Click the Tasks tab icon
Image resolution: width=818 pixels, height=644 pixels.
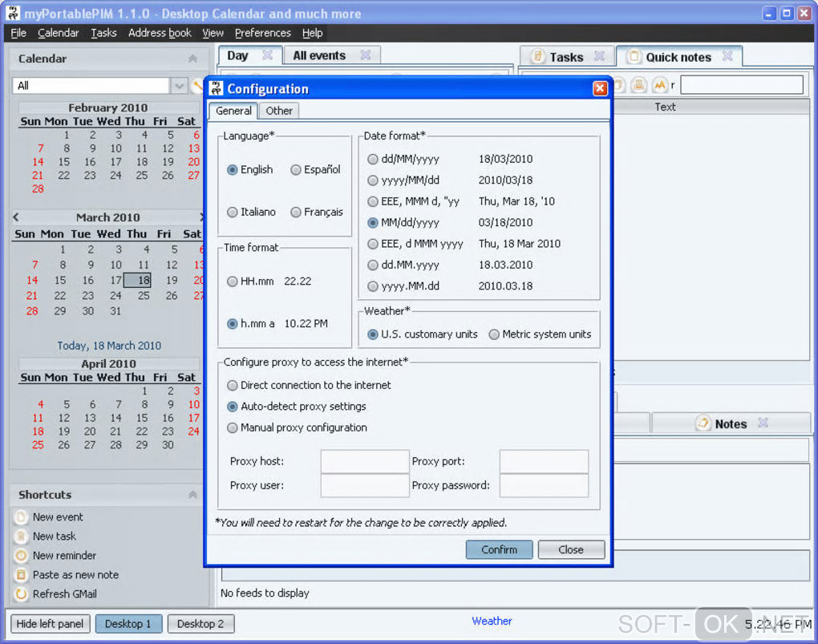pyautogui.click(x=537, y=57)
